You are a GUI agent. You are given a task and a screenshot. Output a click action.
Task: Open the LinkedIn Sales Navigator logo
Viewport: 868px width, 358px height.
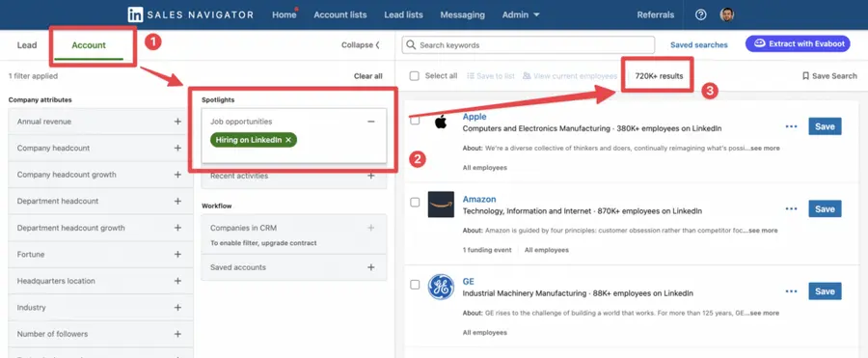click(x=190, y=15)
